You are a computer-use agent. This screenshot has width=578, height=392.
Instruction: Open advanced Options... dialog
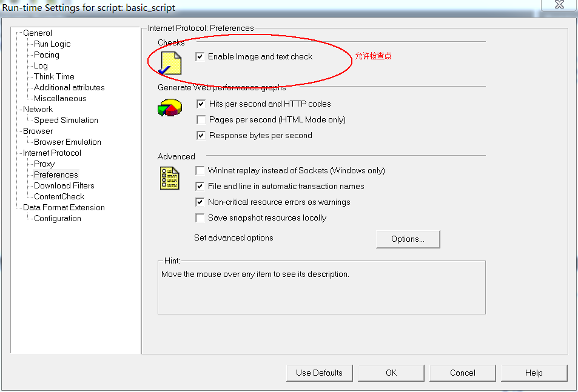click(408, 239)
